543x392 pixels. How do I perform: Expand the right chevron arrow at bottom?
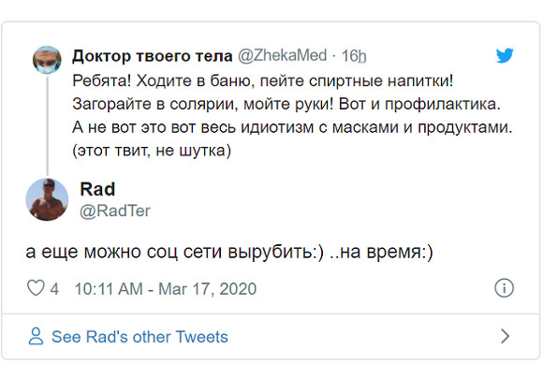pyautogui.click(x=506, y=336)
